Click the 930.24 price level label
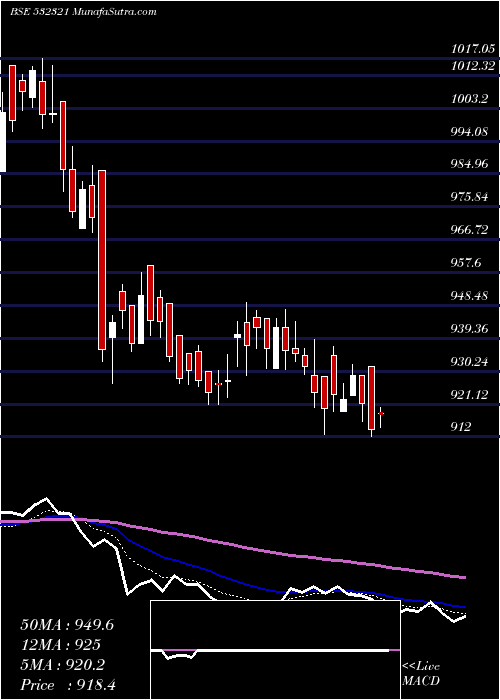 [x=469, y=362]
